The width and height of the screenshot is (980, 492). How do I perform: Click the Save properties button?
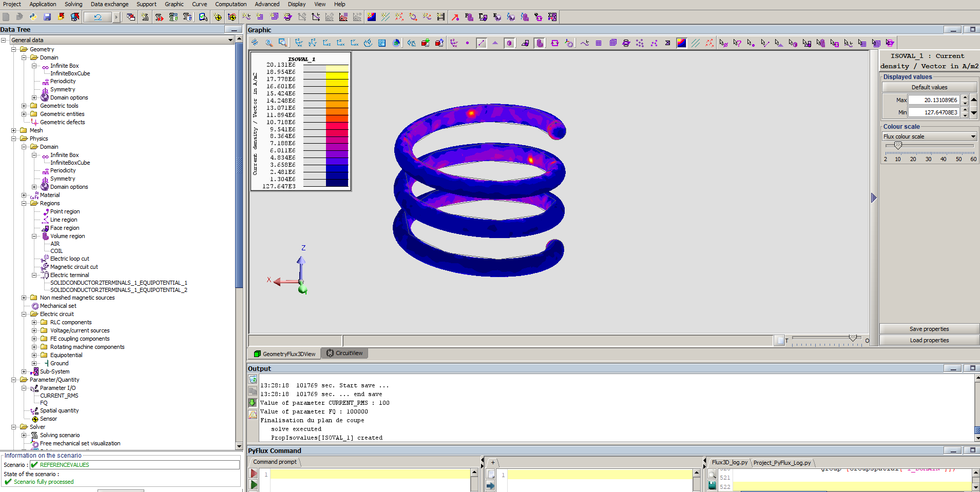929,329
